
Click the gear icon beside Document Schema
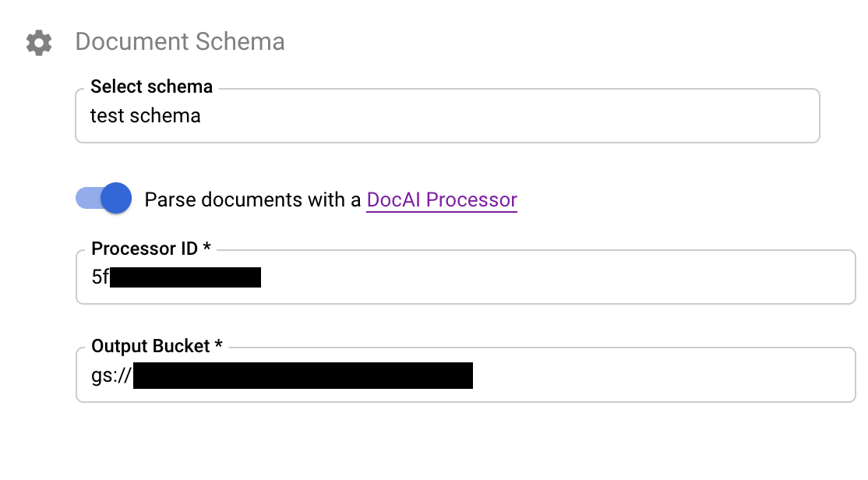[x=39, y=43]
